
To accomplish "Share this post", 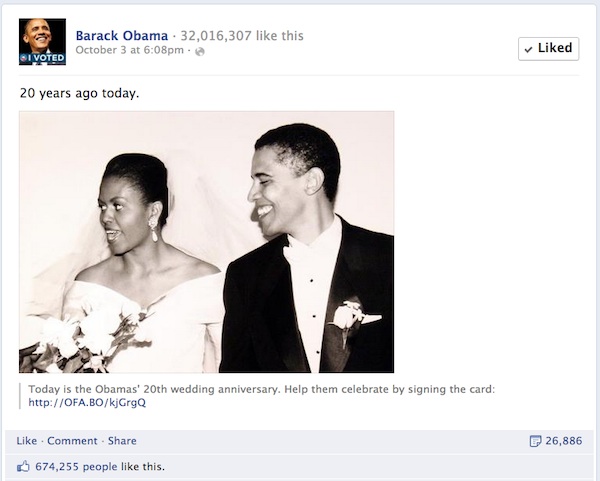I will [x=122, y=441].
